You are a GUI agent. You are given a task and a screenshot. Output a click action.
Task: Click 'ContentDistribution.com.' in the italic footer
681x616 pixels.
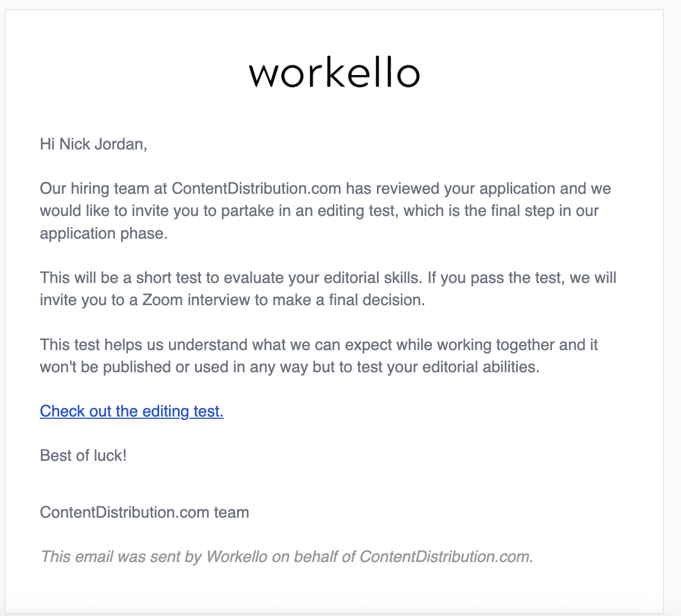click(x=446, y=556)
